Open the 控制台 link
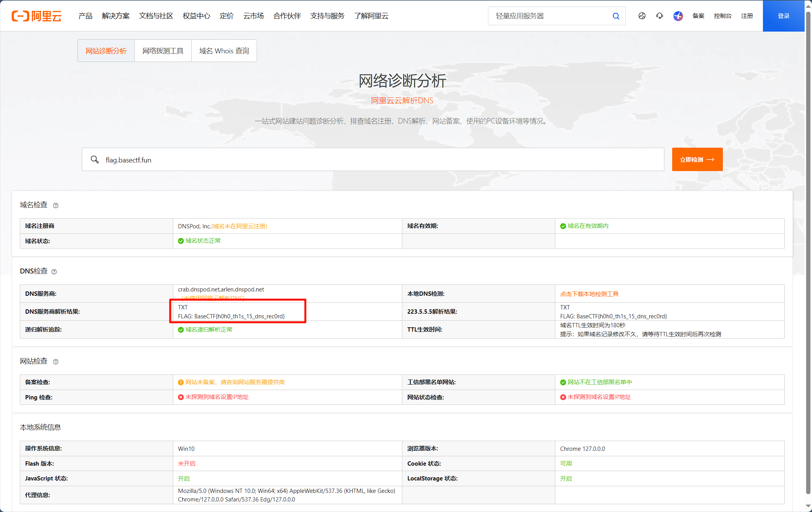This screenshot has height=512, width=812. pos(722,16)
